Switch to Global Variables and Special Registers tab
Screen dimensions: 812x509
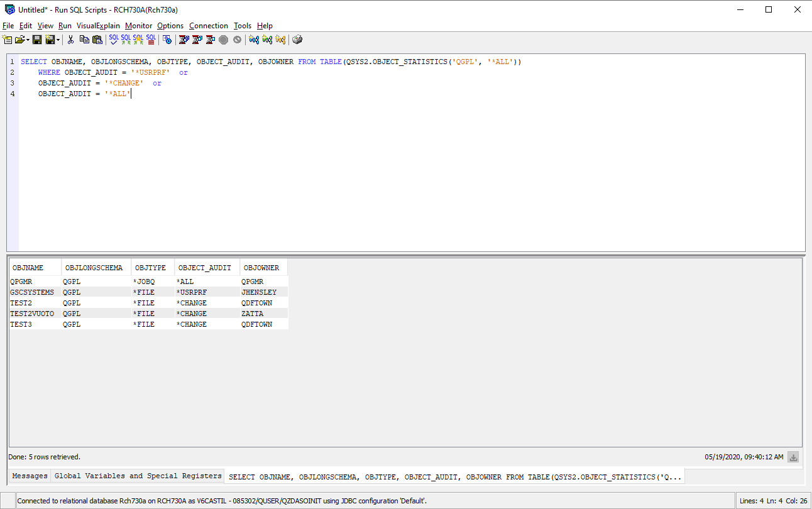(138, 476)
